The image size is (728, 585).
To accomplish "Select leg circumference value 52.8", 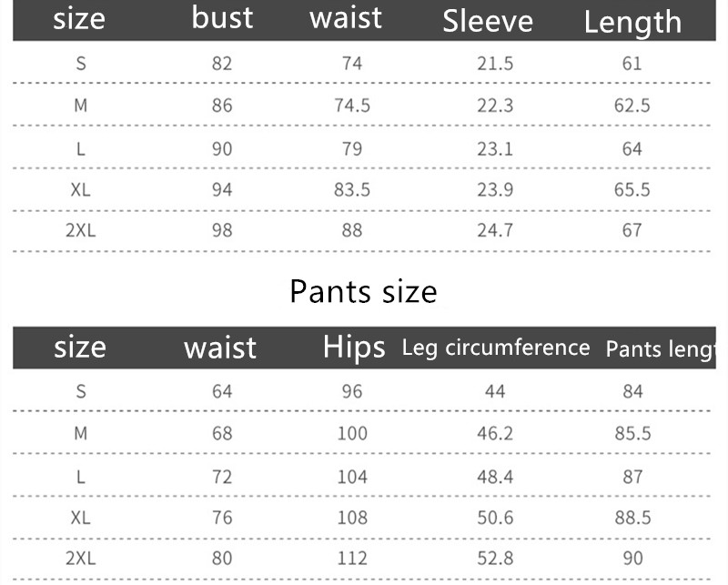I will pyautogui.click(x=495, y=559).
